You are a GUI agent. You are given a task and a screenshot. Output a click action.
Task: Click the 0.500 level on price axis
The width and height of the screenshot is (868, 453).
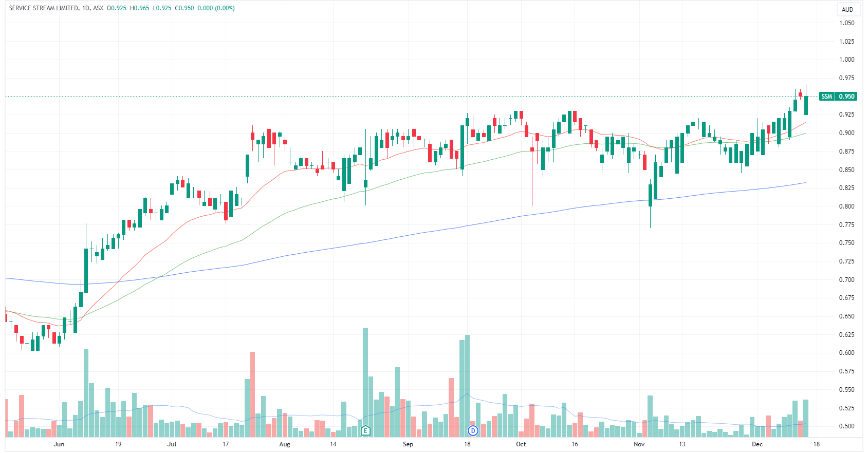846,426
